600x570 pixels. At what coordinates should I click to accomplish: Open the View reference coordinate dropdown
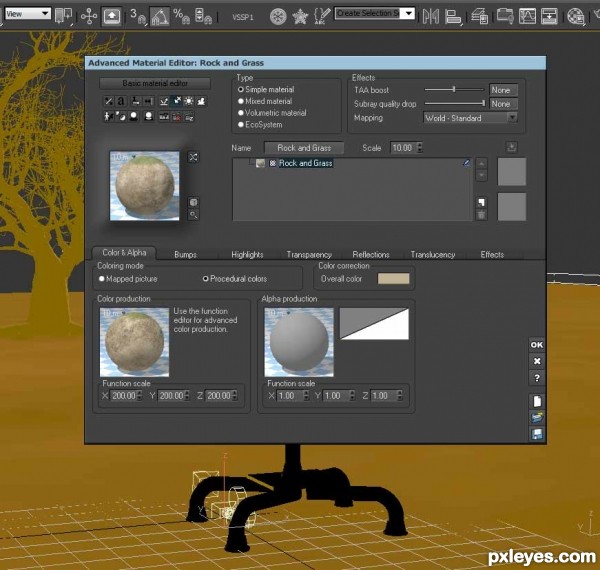click(x=28, y=14)
